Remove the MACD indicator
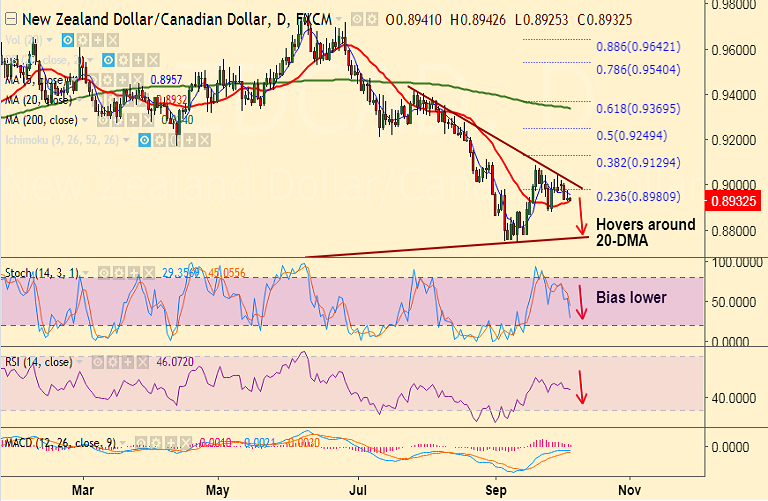The width and height of the screenshot is (768, 501). 186,444
